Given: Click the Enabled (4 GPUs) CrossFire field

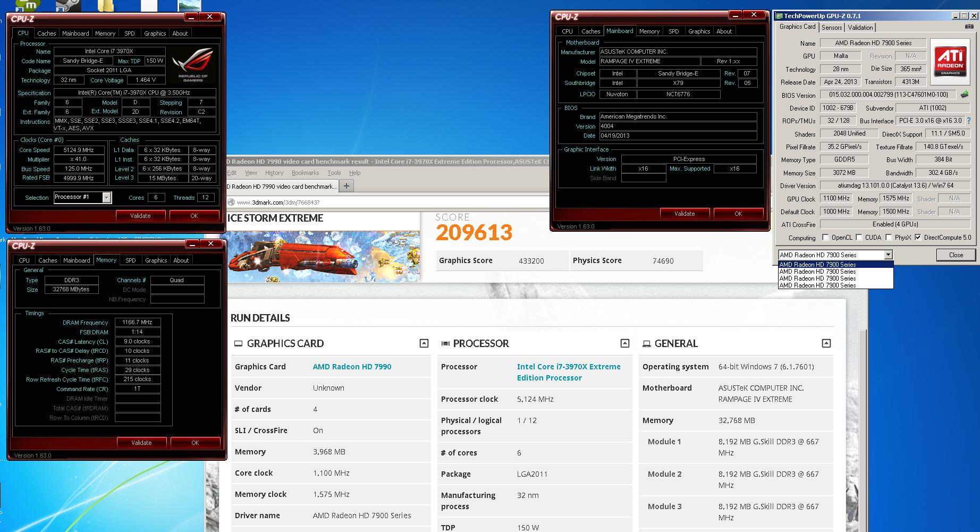Looking at the screenshot, I should 895,224.
